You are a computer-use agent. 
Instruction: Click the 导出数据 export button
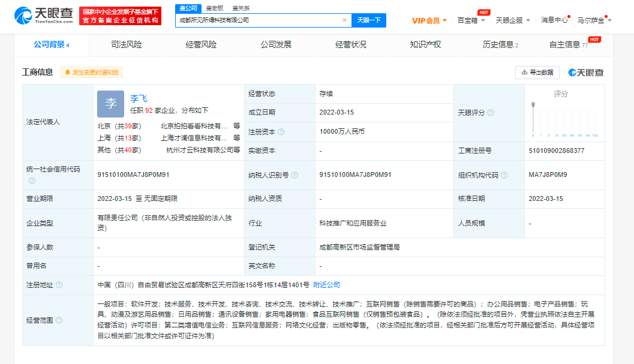coord(537,73)
